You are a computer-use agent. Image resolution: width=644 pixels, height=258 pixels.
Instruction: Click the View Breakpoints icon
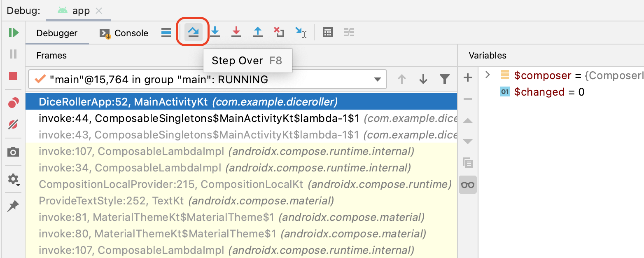(13, 103)
